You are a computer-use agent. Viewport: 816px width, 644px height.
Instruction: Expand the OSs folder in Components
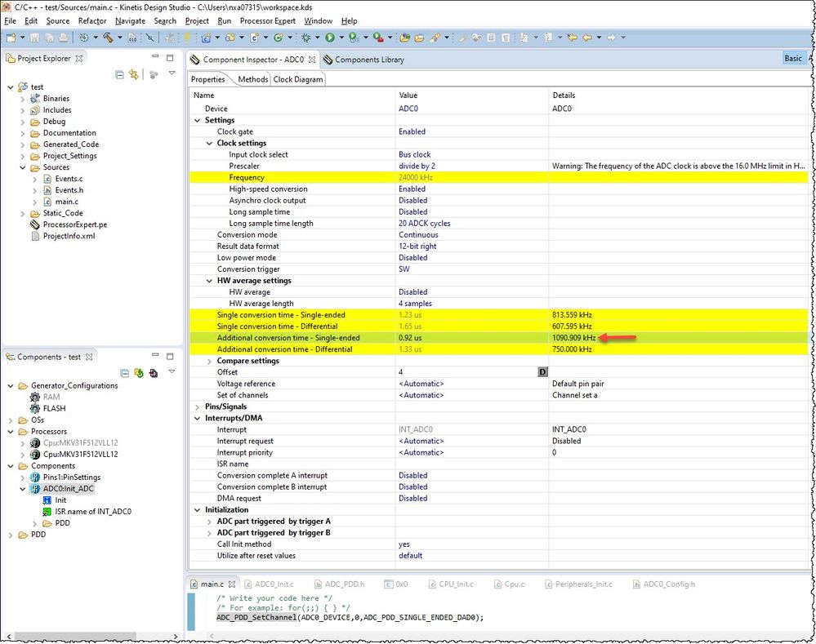11,420
